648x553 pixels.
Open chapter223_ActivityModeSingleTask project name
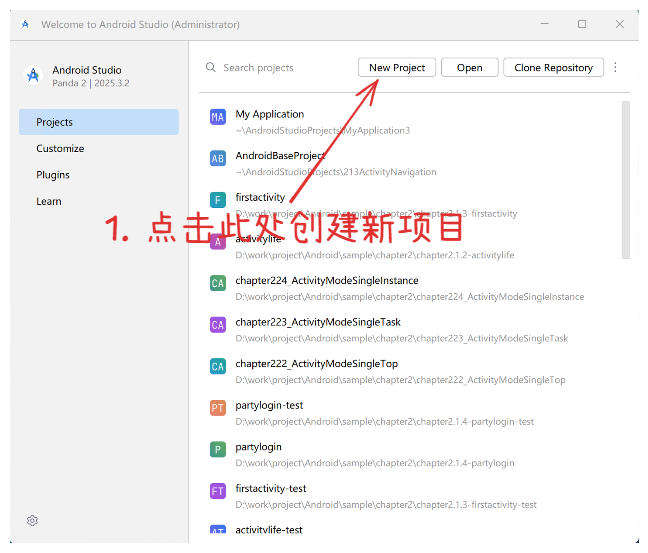(318, 322)
